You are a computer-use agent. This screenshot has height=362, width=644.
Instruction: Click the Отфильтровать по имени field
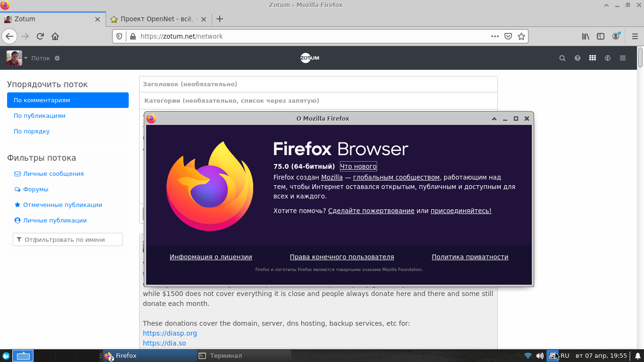pos(68,239)
